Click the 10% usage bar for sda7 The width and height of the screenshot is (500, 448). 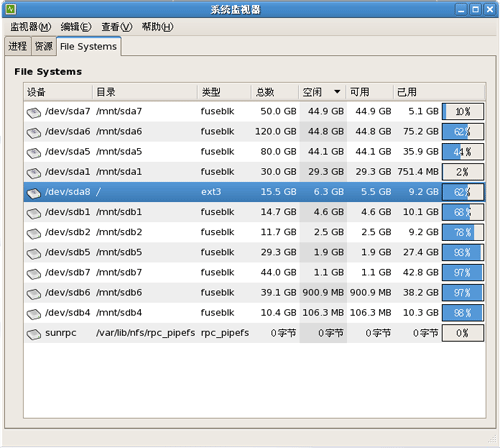463,112
